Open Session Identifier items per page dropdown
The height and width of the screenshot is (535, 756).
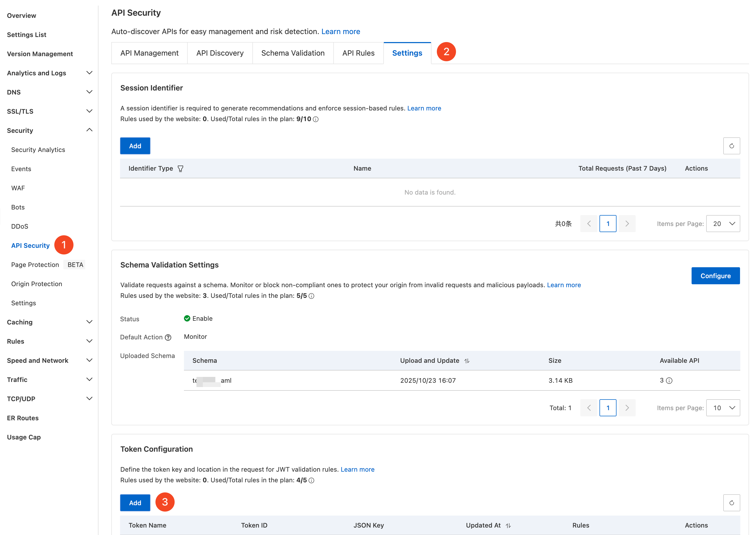723,224
